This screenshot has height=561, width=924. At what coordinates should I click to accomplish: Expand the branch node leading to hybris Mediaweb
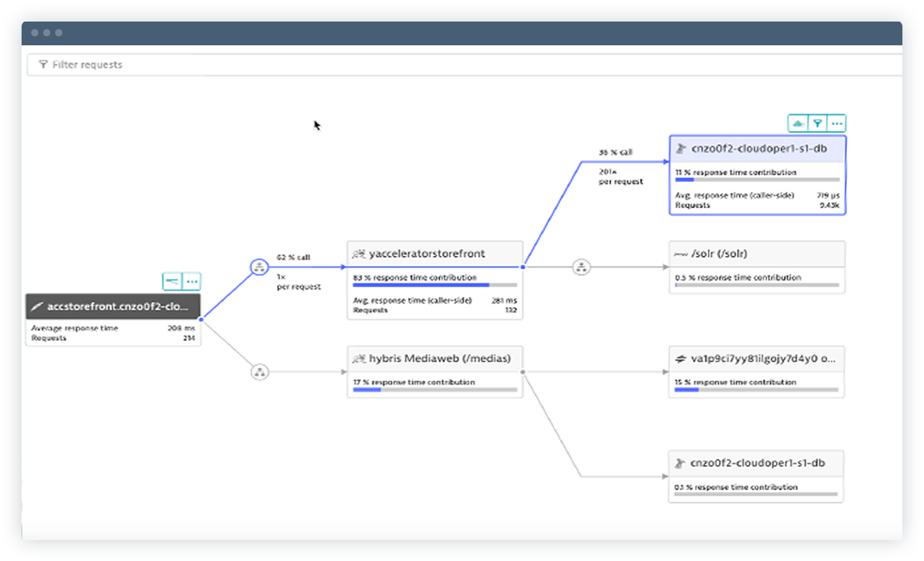[x=259, y=372]
